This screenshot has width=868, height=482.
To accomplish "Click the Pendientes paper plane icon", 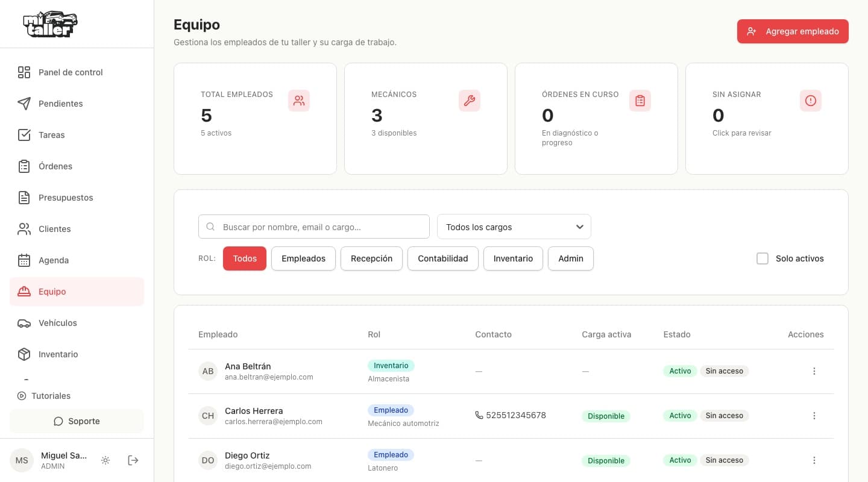I will click(24, 104).
